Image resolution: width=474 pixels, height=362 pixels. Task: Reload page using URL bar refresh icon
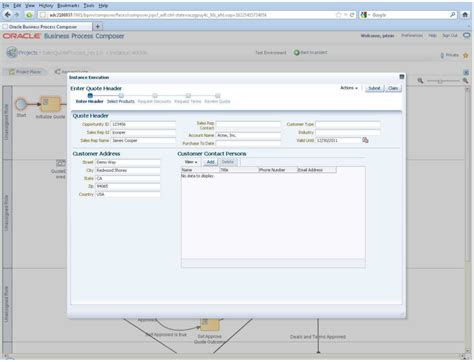(x=352, y=15)
